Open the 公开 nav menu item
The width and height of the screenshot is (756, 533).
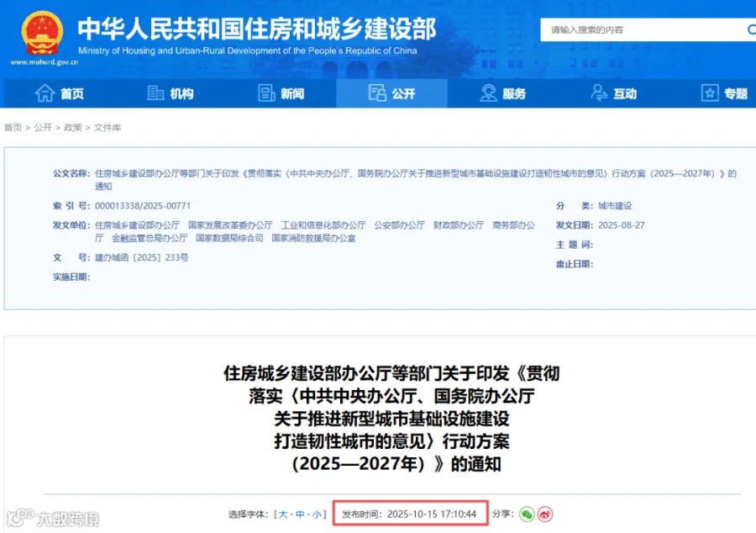(392, 93)
